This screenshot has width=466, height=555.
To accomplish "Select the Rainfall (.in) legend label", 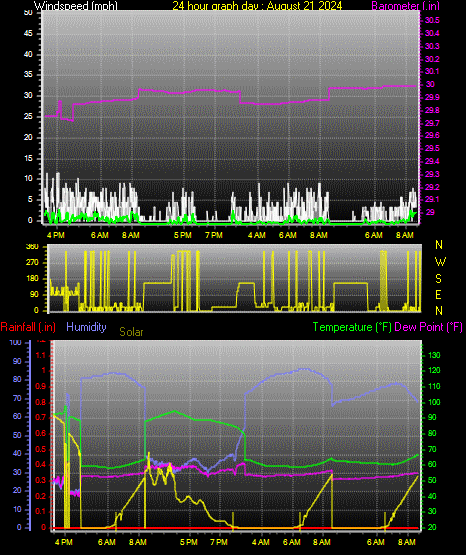I will 28,327.
